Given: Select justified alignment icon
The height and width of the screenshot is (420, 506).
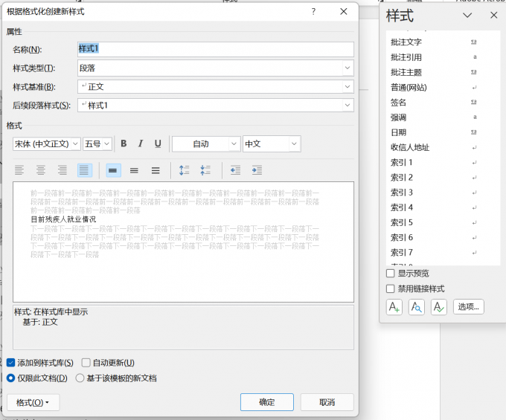Looking at the screenshot, I should click(85, 170).
